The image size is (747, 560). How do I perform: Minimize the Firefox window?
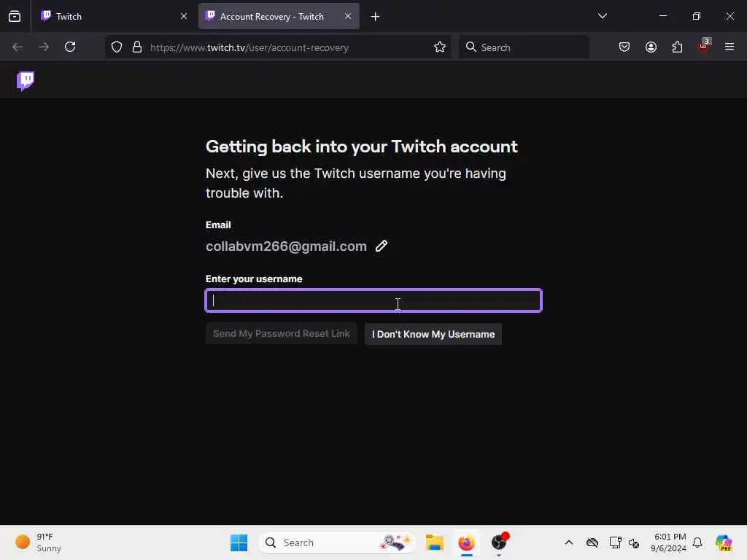click(662, 16)
